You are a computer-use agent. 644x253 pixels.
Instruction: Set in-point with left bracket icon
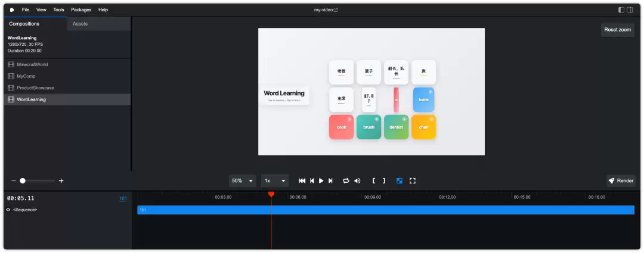374,181
